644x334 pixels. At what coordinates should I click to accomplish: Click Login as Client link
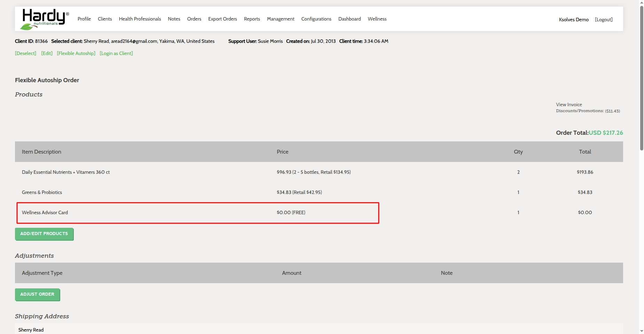[116, 53]
